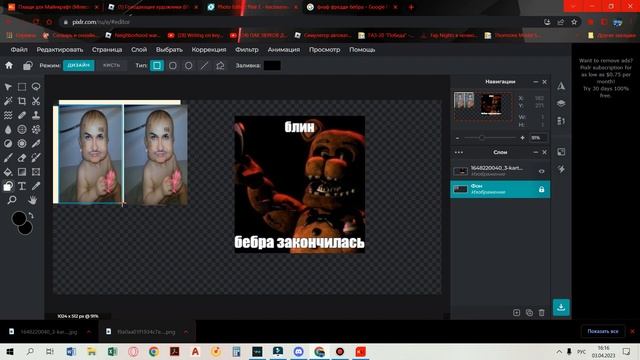Open the Слои panel options menu
This screenshot has width=640, height=360.
tap(459, 152)
